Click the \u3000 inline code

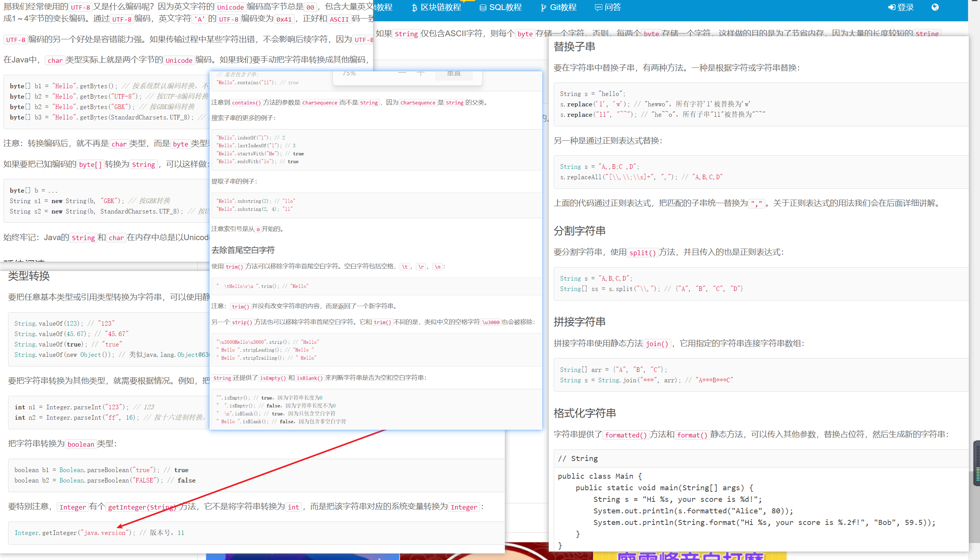[491, 322]
